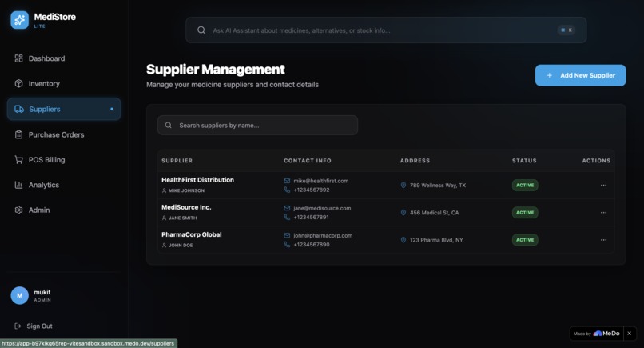The height and width of the screenshot is (348, 644).
Task: Click the ACTIVE badge for MediSource Inc.
Action: (x=525, y=212)
